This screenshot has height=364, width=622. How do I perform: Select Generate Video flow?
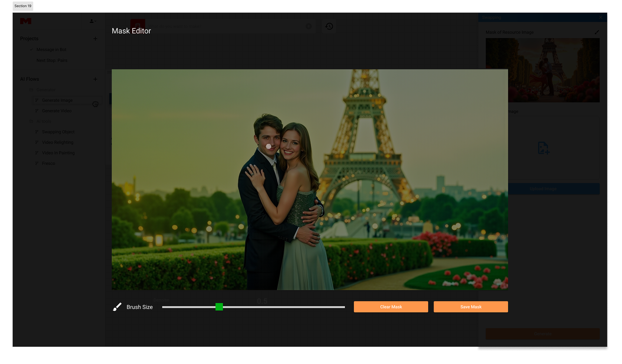57,111
